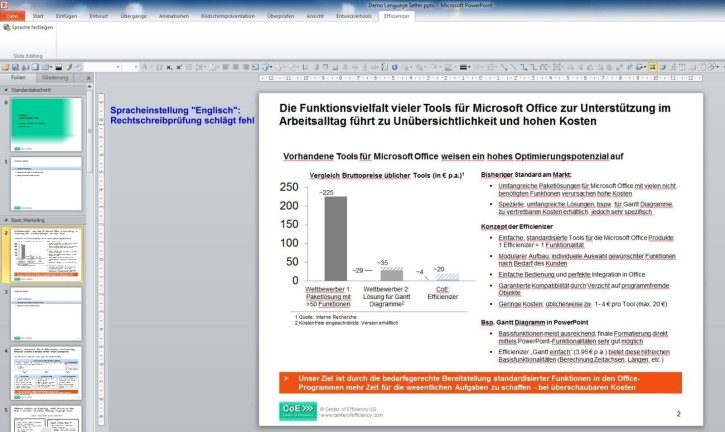Open the Einfügen ribbon tab
The height and width of the screenshot is (432, 725).
coord(66,16)
